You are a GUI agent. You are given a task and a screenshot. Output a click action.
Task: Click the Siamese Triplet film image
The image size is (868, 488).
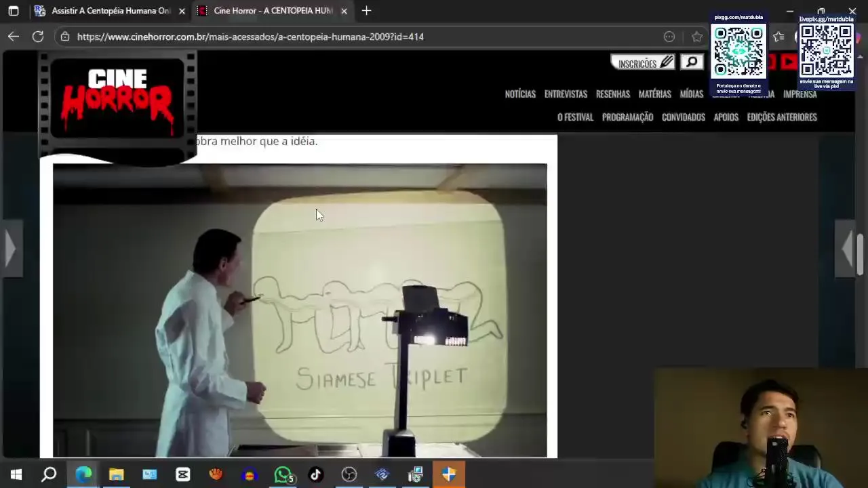pos(300,310)
